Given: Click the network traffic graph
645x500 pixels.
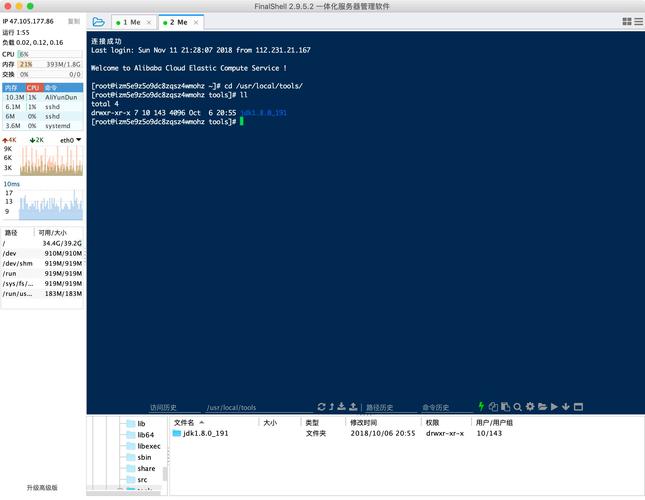Looking at the screenshot, I should pos(51,160).
